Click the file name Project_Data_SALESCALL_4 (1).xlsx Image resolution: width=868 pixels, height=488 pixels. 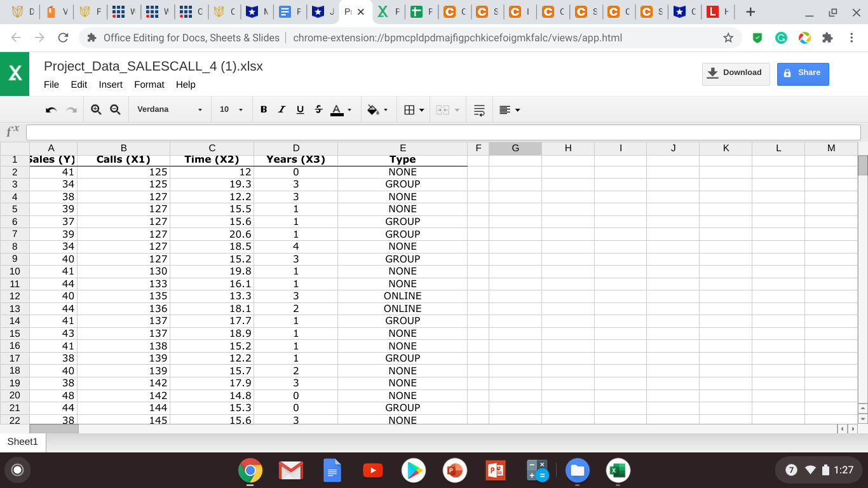(153, 66)
